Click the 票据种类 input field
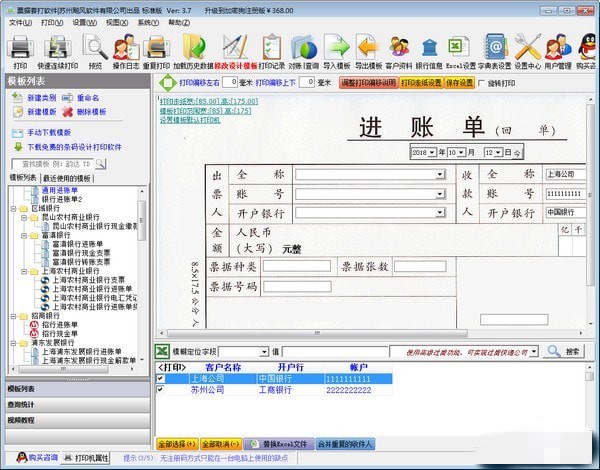600x470 pixels. tap(297, 266)
